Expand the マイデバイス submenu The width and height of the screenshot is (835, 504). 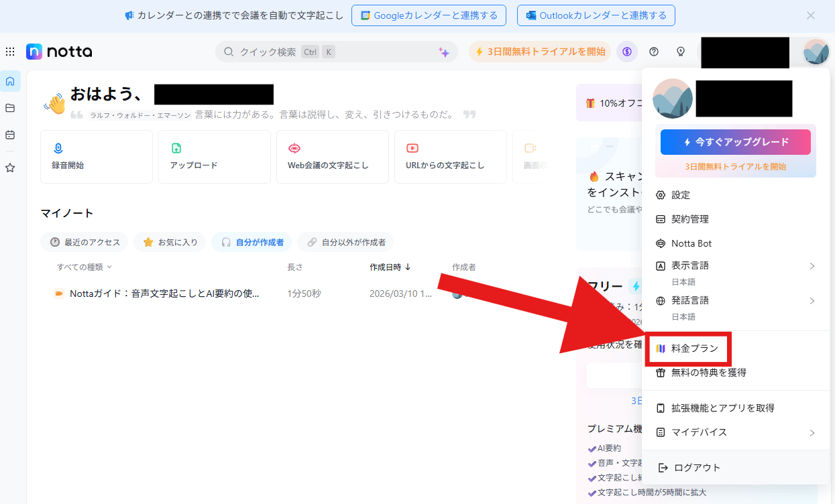(x=734, y=432)
